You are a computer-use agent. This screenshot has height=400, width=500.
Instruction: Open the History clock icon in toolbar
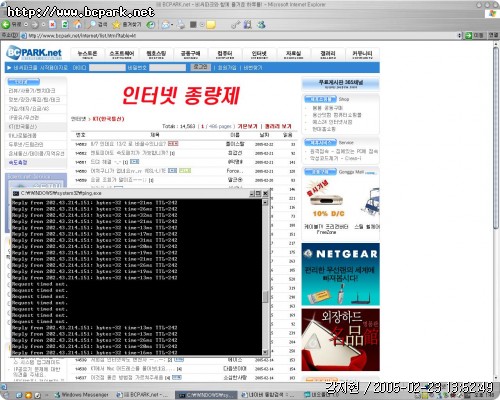(151, 24)
